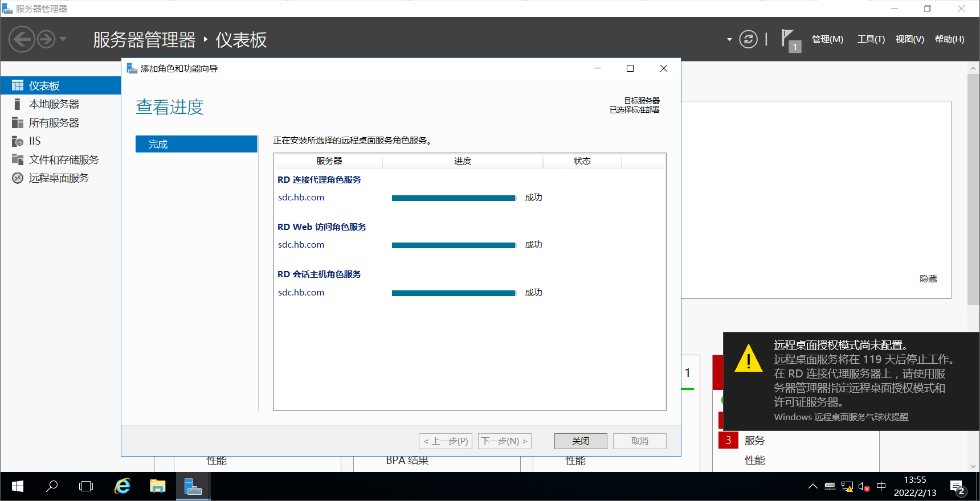
Task: Show hidden system tray icons
Action: [x=812, y=487]
